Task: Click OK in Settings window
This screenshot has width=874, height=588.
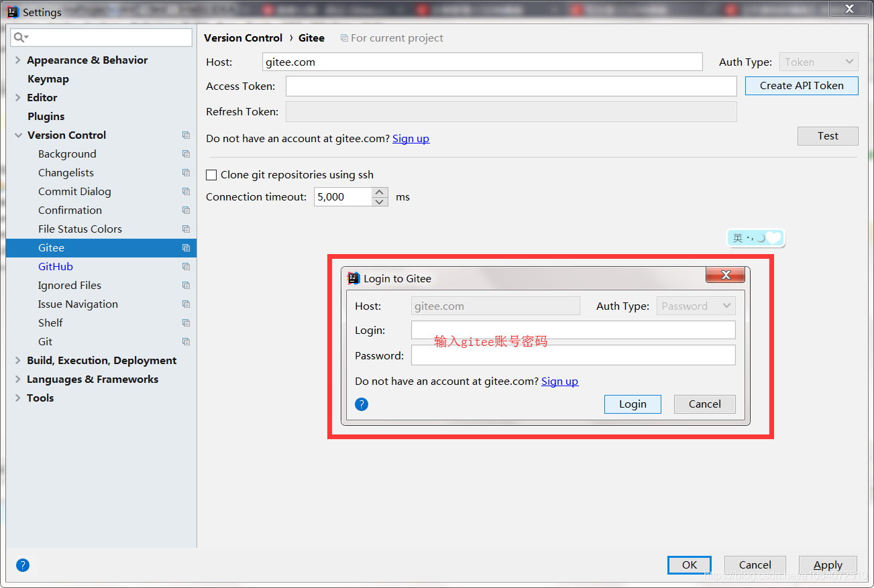Action: [690, 565]
